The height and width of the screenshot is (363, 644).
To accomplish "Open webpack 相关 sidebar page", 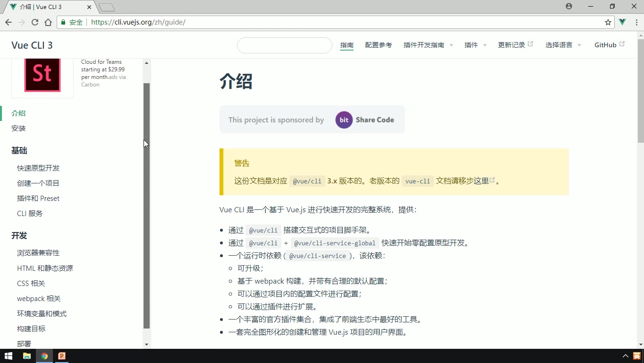I will click(x=39, y=299).
